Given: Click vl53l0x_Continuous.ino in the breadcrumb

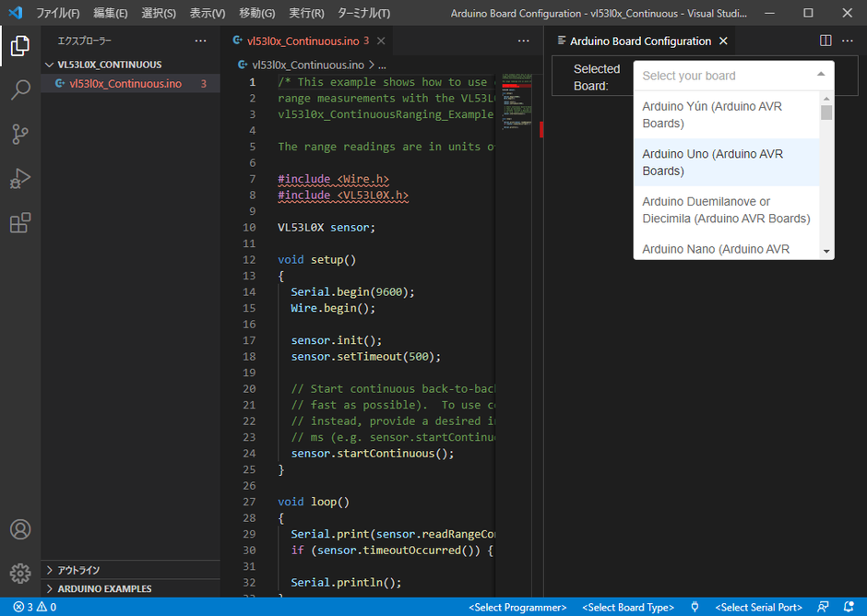Looking at the screenshot, I should pyautogui.click(x=308, y=65).
